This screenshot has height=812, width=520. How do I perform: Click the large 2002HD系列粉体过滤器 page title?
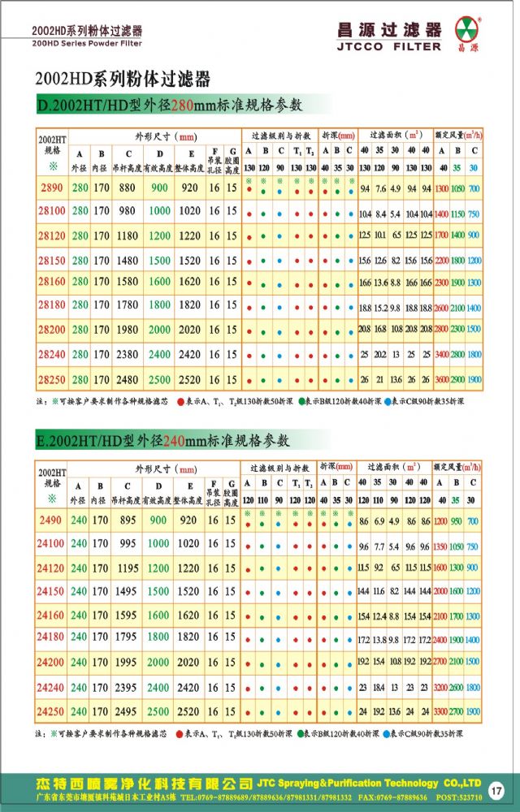tap(123, 79)
